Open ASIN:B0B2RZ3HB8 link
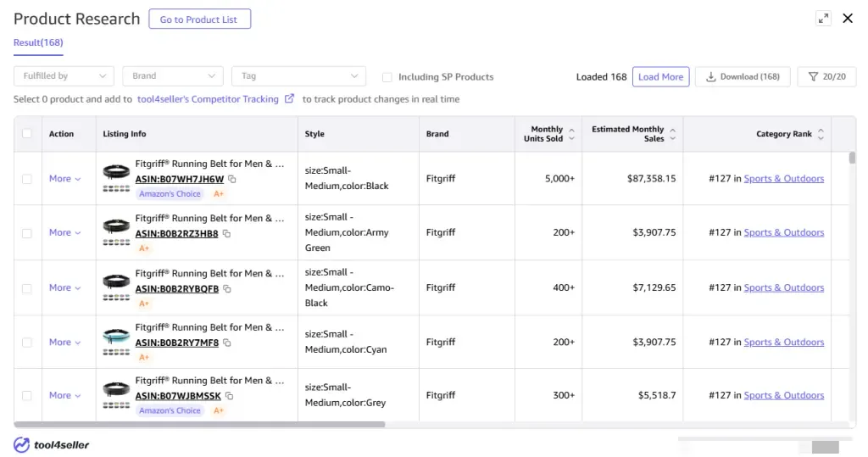The height and width of the screenshot is (457, 868). pos(177,234)
